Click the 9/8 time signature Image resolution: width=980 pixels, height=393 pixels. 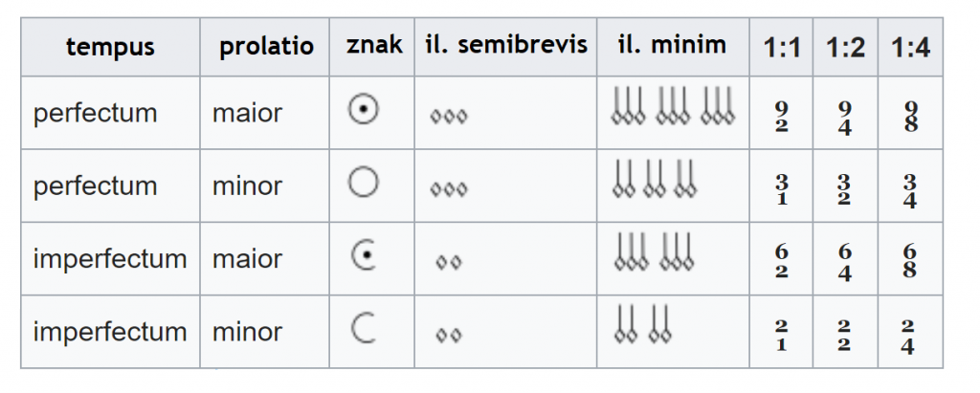tap(909, 115)
